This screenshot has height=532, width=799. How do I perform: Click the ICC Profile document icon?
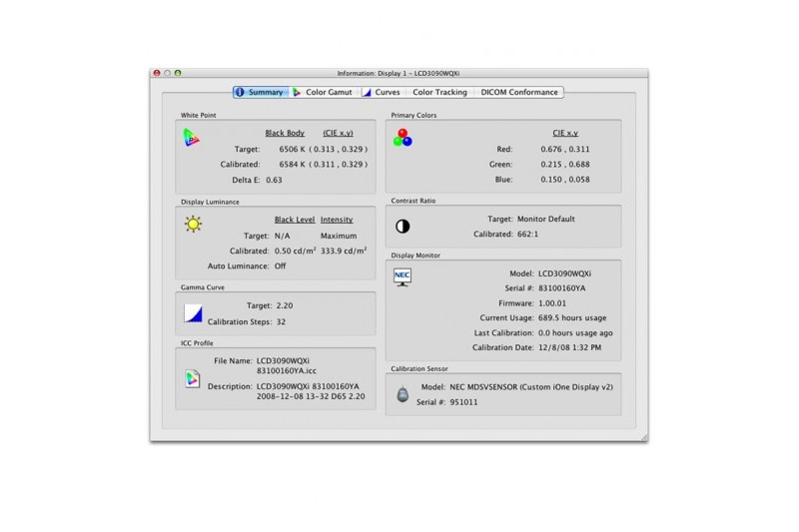point(192,378)
